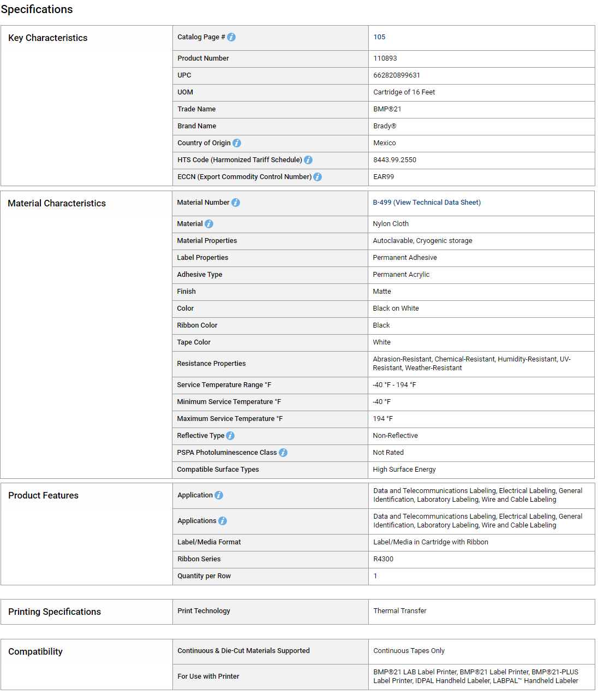Click the Material Characteristics section title

[x=57, y=203]
